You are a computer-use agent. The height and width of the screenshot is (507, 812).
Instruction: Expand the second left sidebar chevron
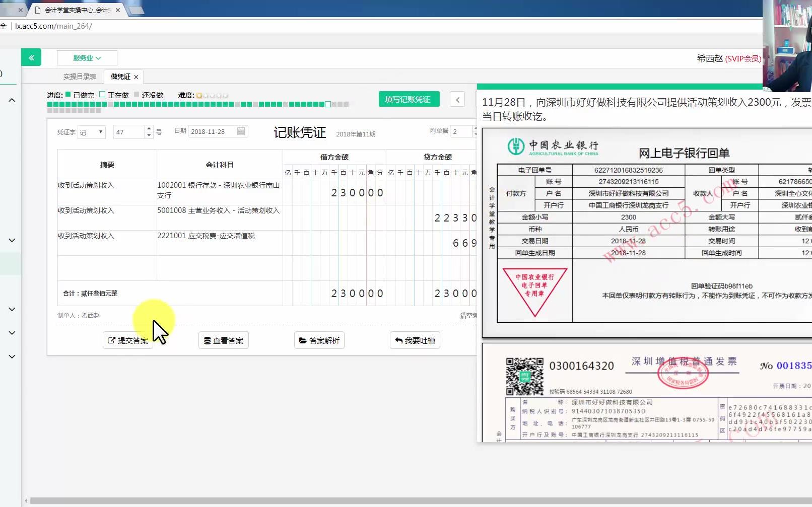(12, 240)
